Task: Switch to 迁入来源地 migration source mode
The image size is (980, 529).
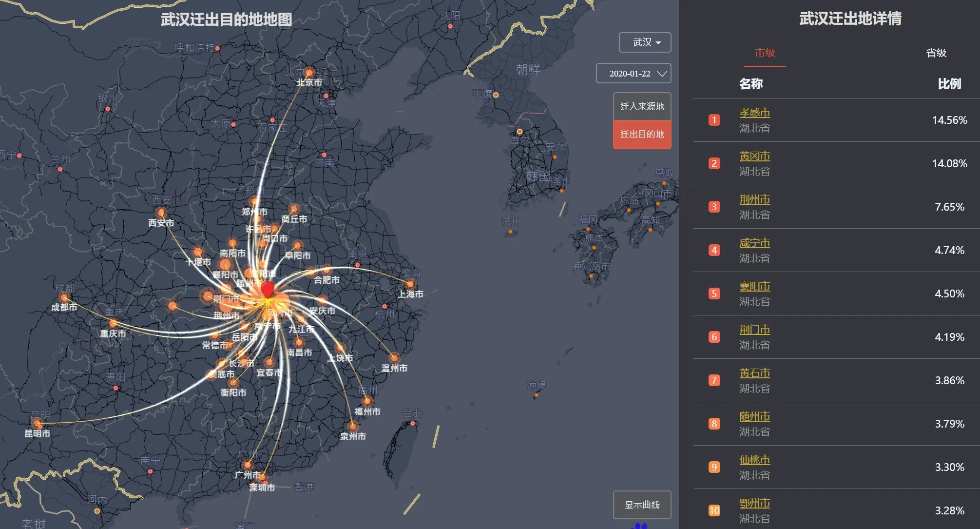Action: [641, 105]
